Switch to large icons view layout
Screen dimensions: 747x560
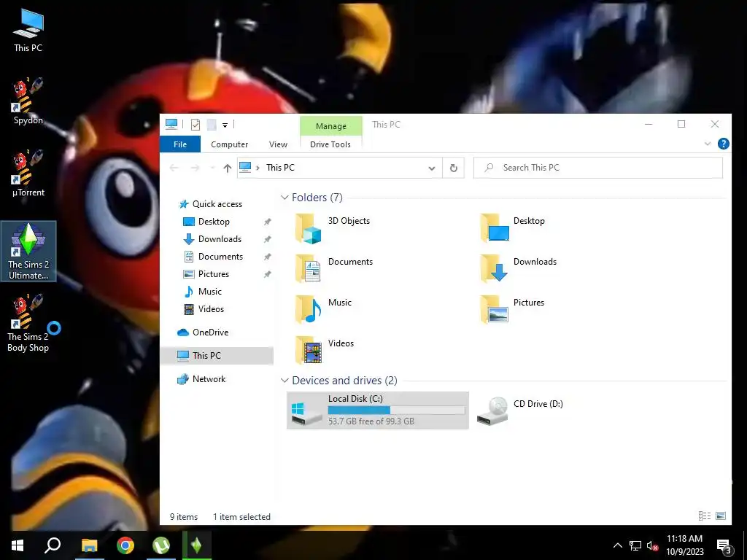point(721,516)
